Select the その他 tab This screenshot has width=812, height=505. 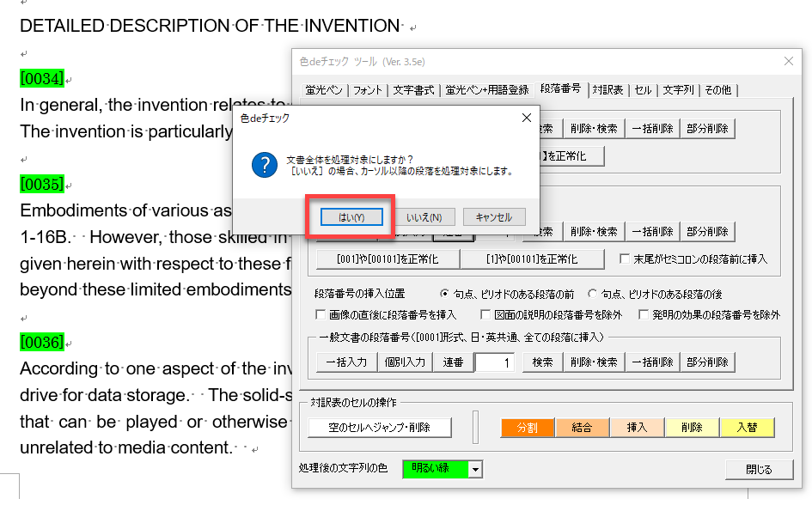click(x=717, y=90)
